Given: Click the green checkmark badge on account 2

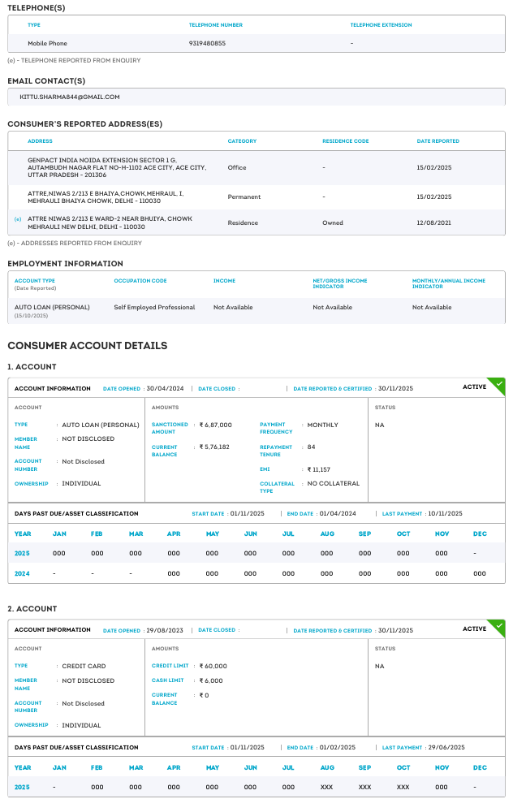Looking at the screenshot, I should (498, 625).
